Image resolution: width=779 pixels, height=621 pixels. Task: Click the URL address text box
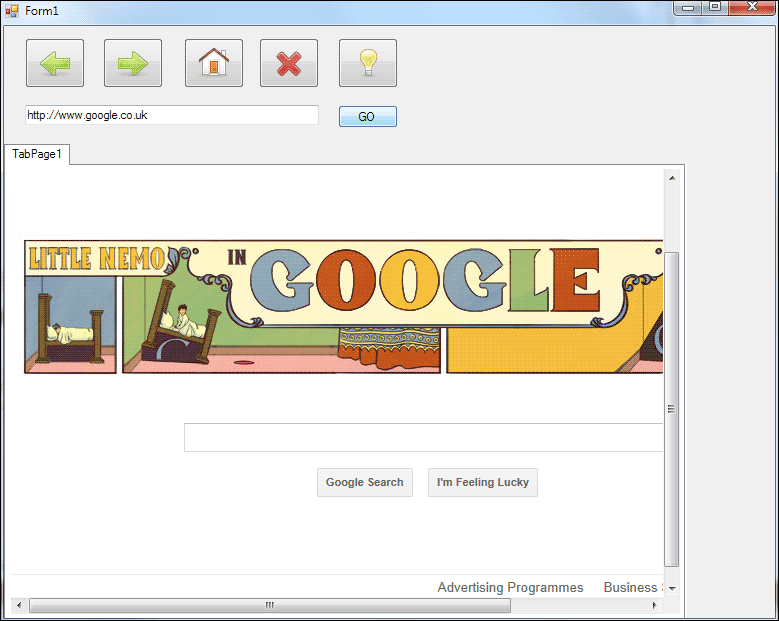(172, 115)
